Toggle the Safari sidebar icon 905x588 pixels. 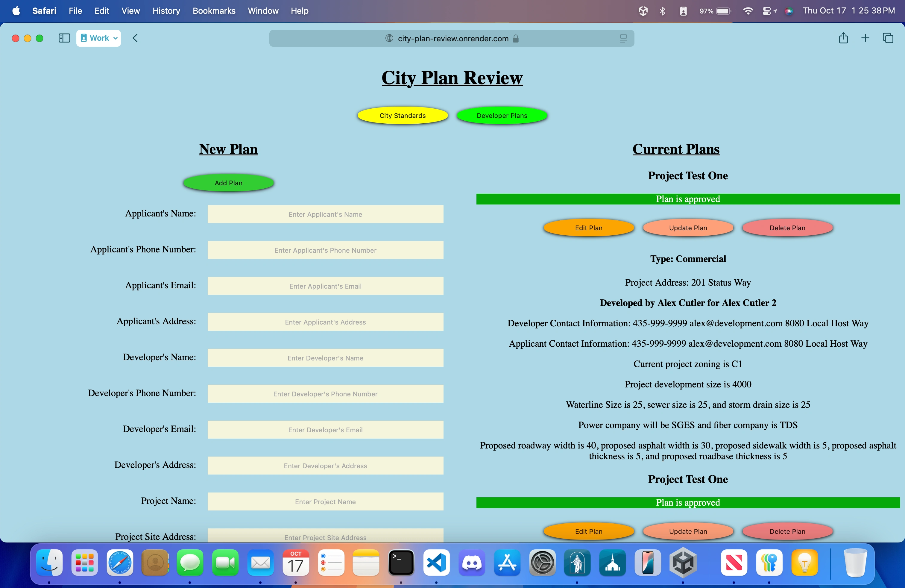click(64, 38)
